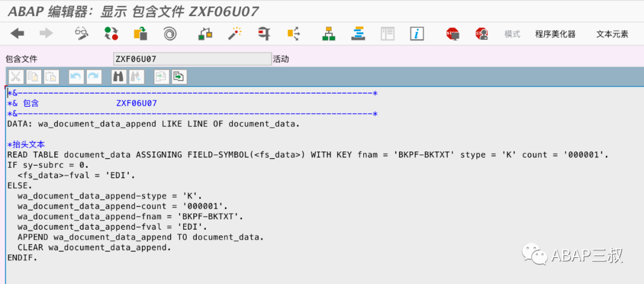Click the 'IF sy-subrc = 0.' line
This screenshot has width=644, height=284.
(48, 165)
